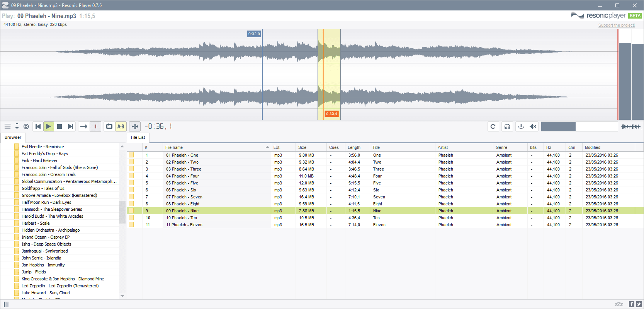Open the waveform display mode icon
This screenshot has height=309, width=644.
tap(631, 126)
